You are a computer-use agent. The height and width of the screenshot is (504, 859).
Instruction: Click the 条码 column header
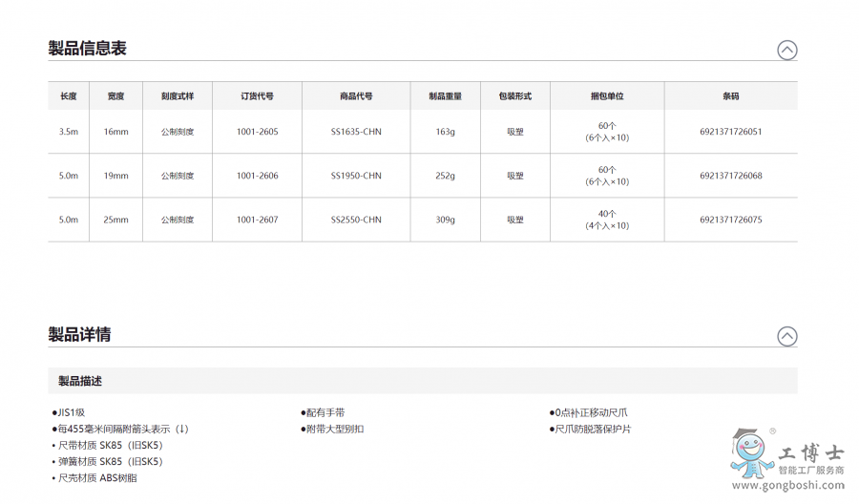click(730, 96)
